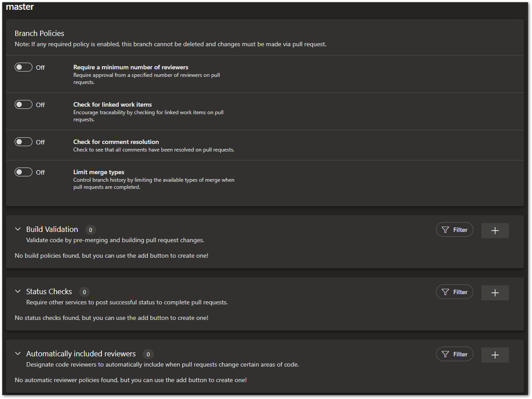Viewport: 532px width, 399px height.
Task: Switch on Limit merge types policy
Action: tap(24, 172)
